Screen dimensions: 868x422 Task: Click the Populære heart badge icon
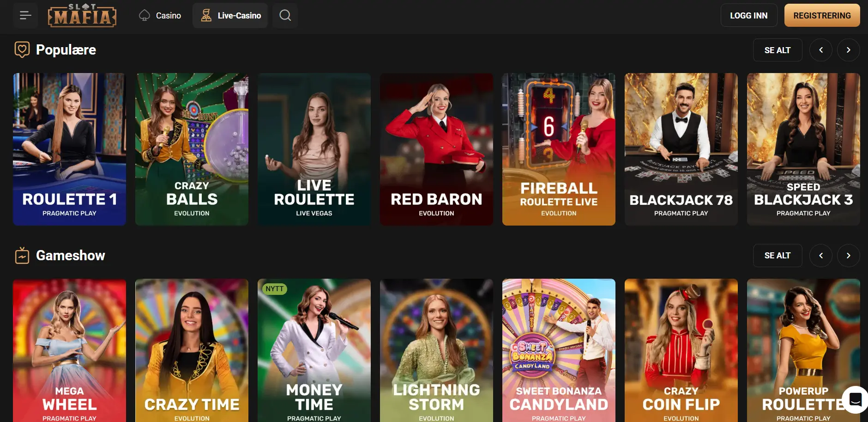tap(22, 49)
